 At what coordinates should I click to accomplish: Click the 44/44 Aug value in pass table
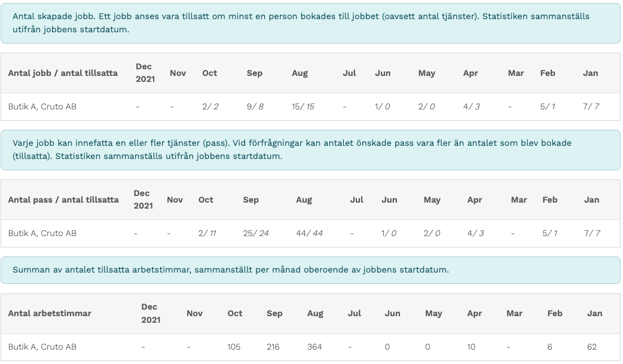pos(309,233)
